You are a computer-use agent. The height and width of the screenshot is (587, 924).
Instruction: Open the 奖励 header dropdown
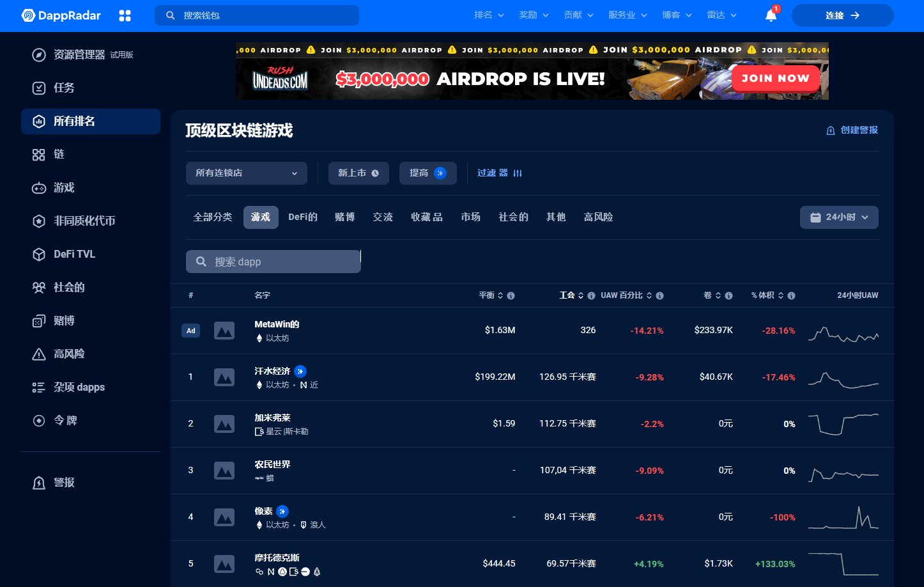[534, 15]
